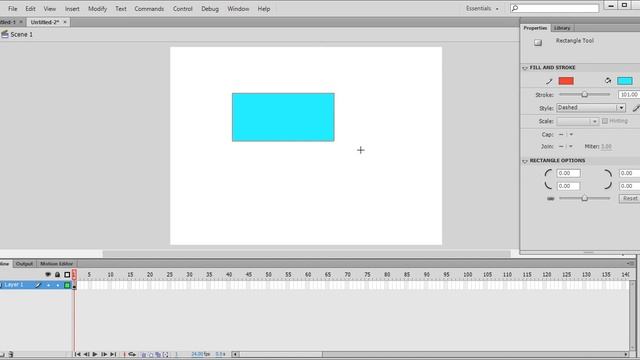Click the Scene 1 breadcrumb
640x360 pixels.
click(21, 34)
